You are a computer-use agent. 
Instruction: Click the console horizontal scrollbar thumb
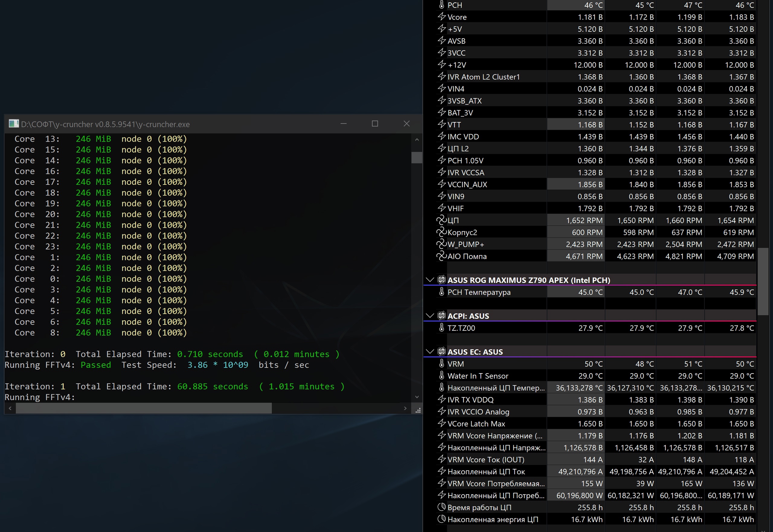(x=143, y=408)
